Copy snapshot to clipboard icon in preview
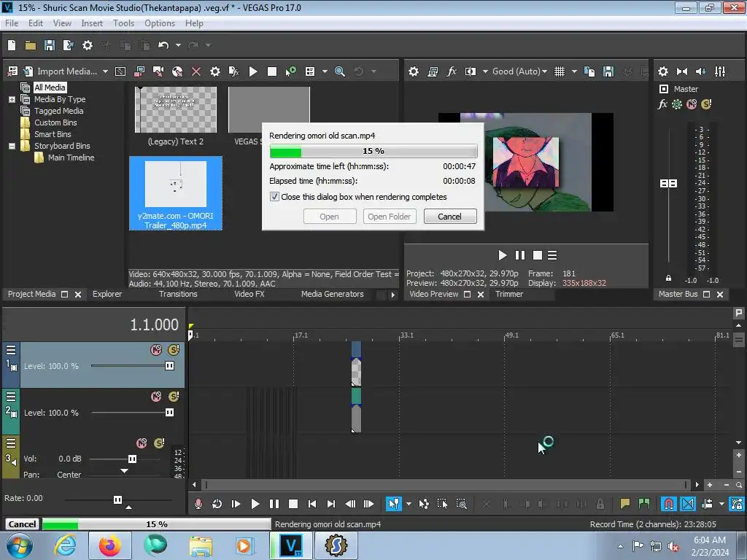747x560 pixels. 589,71
